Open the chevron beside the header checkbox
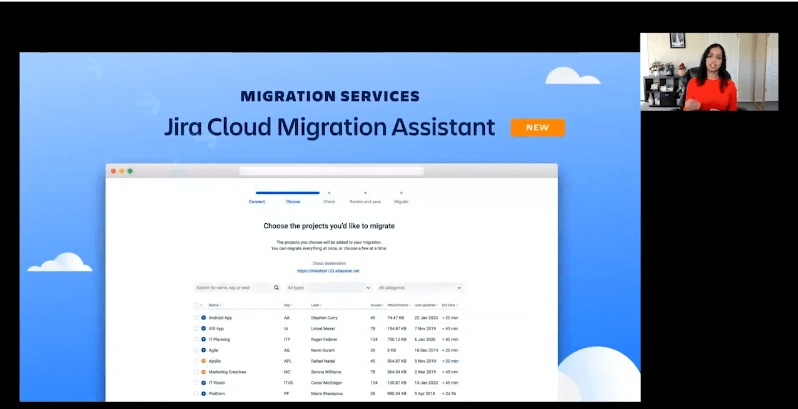The width and height of the screenshot is (798, 409). pos(202,304)
